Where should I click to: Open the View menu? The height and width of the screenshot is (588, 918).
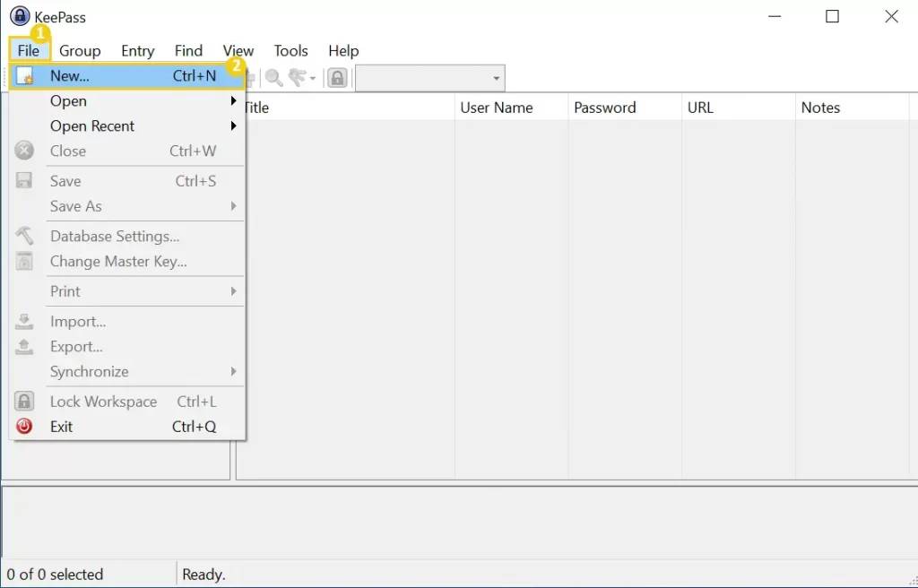[x=238, y=51]
